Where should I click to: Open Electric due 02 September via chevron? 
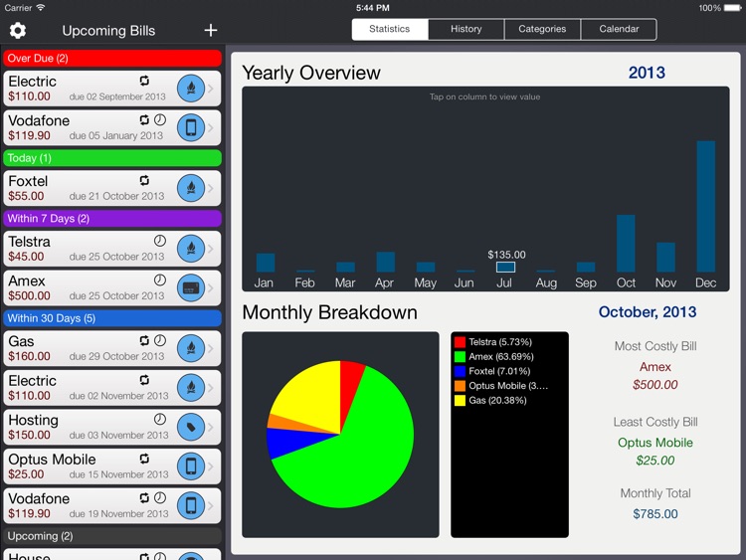click(211, 89)
